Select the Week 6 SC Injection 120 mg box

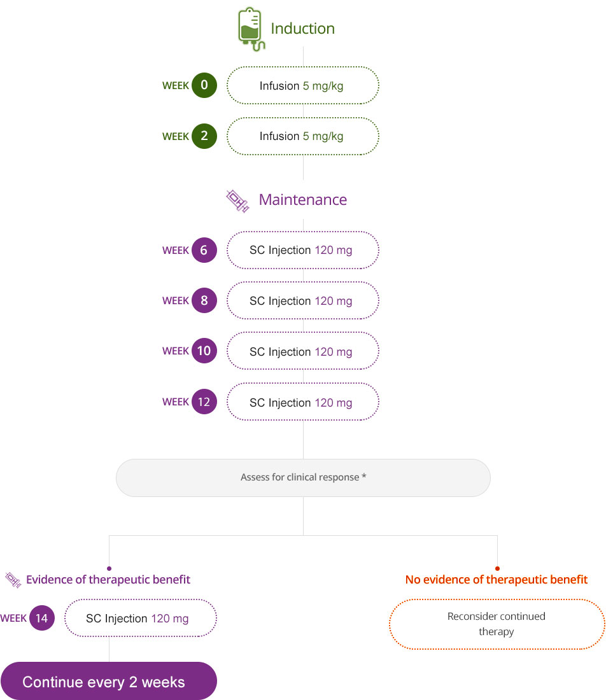303,250
